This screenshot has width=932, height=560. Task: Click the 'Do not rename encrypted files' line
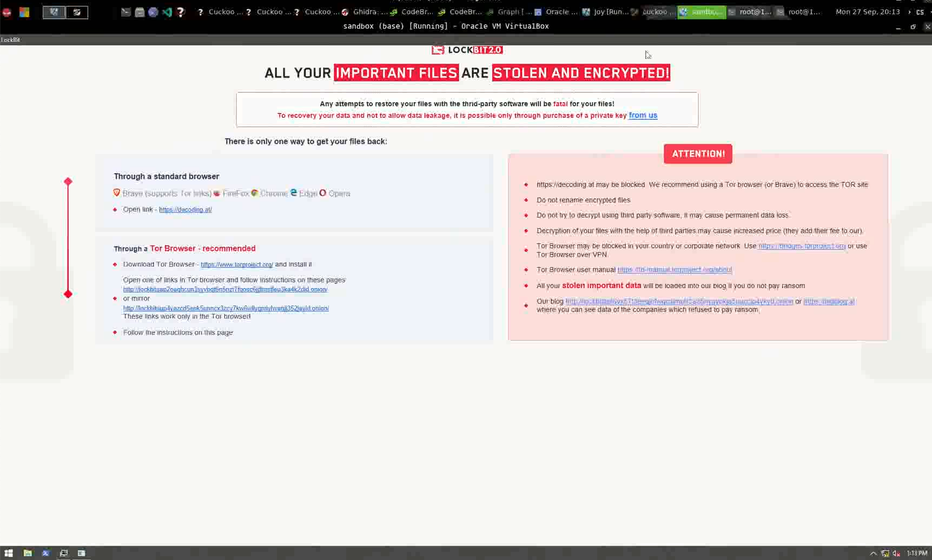(583, 200)
